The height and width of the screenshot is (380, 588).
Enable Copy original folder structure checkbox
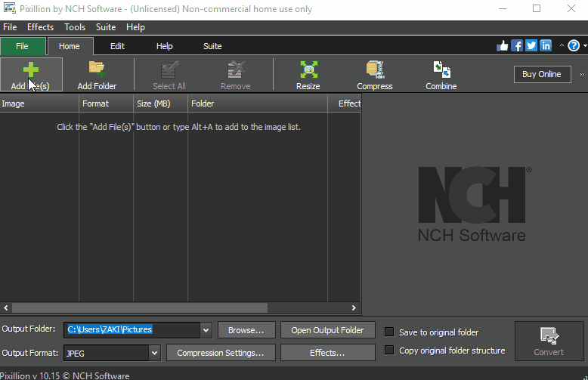point(389,350)
